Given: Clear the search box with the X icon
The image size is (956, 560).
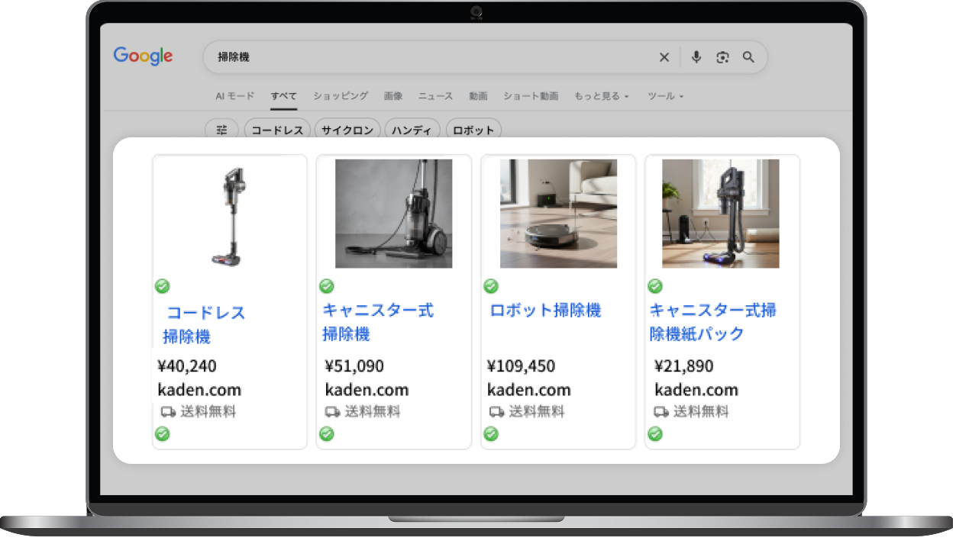Looking at the screenshot, I should tap(664, 57).
